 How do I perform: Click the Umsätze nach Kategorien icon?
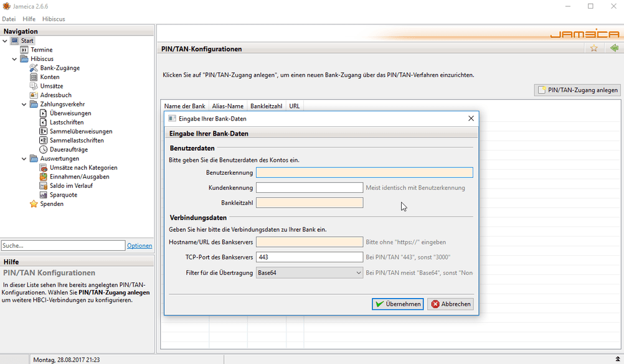pos(44,167)
